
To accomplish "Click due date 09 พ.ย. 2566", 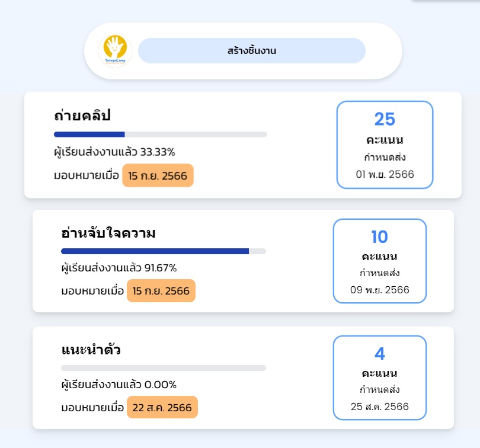I will coord(380,290).
